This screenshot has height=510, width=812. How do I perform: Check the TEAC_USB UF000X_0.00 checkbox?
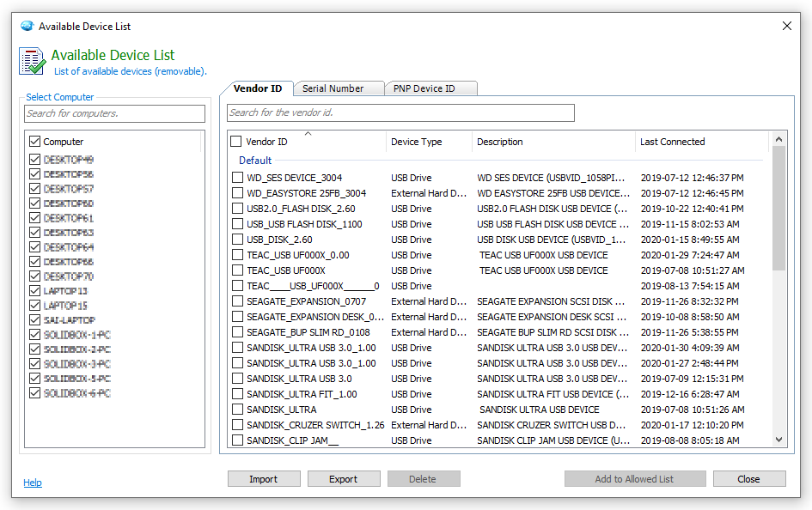tap(238, 254)
